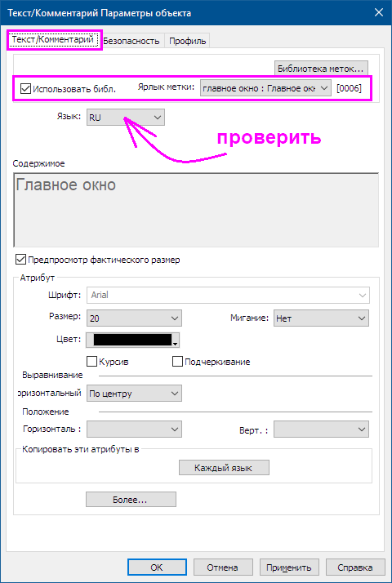The height and width of the screenshot is (583, 392).
Task: Close the object parameters dialog
Action: click(x=379, y=12)
